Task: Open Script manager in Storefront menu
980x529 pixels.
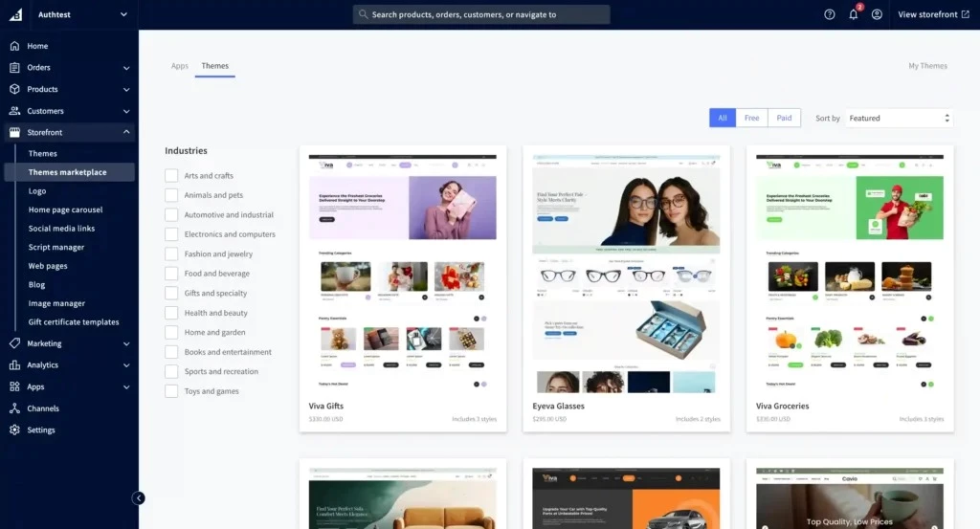Action: tap(56, 247)
